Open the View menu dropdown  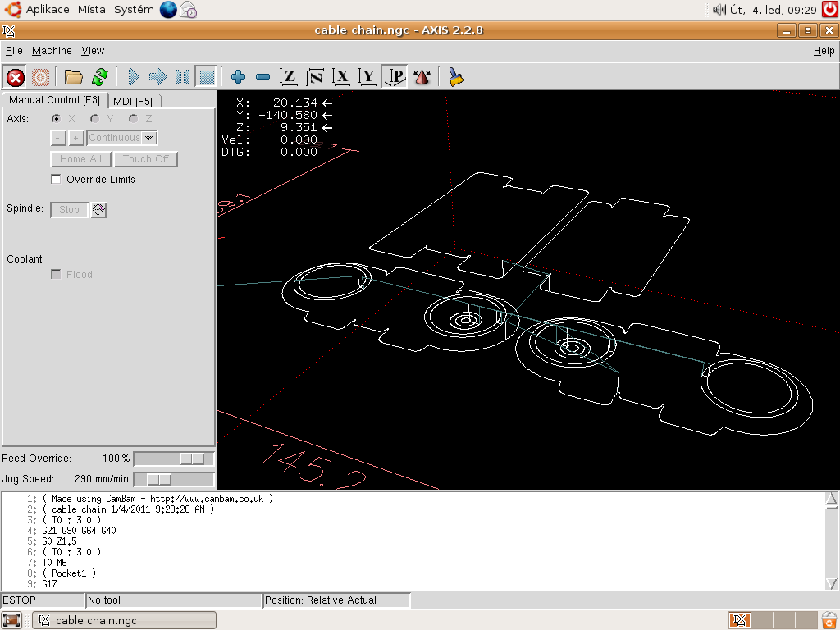point(93,51)
